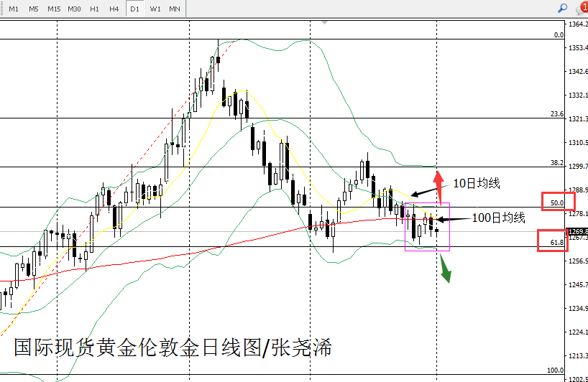
Task: Click the chart shift triangle marker
Action: 325,23
